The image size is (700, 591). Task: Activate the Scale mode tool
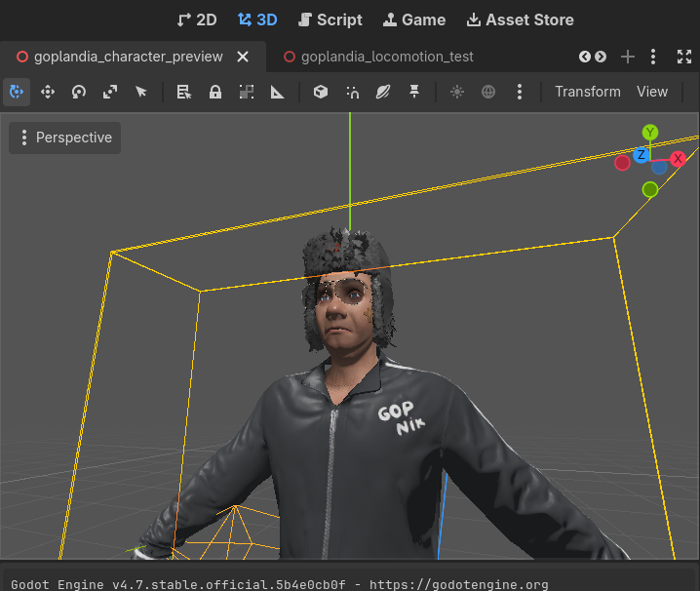(x=110, y=92)
